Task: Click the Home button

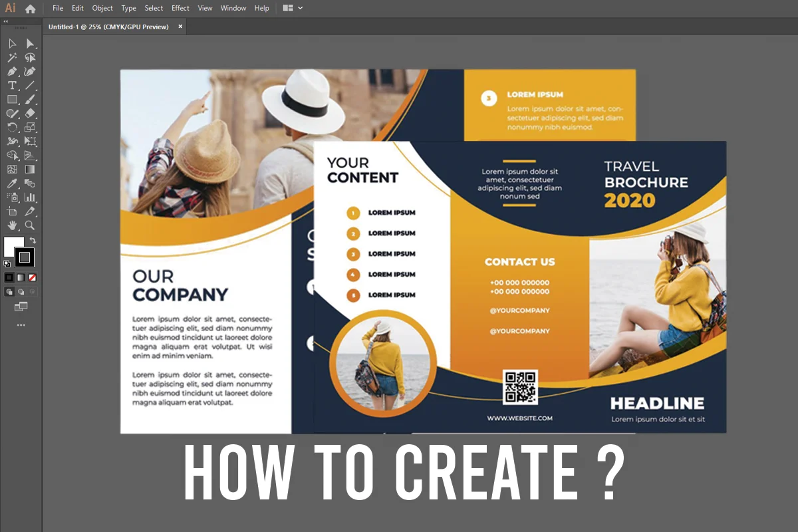Action: (30, 9)
